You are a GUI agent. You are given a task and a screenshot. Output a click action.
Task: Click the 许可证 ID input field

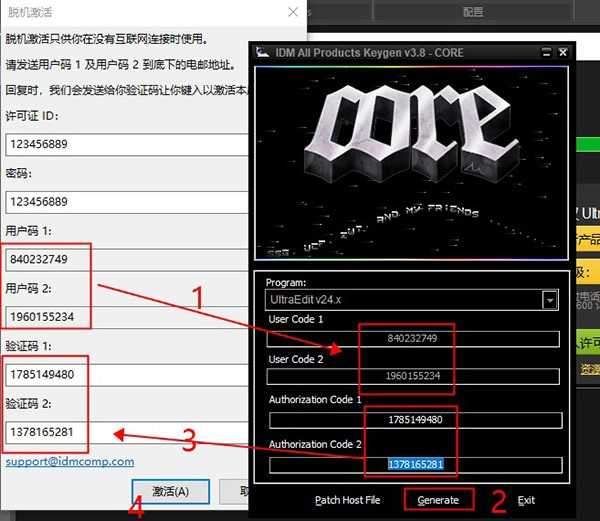pyautogui.click(x=127, y=145)
